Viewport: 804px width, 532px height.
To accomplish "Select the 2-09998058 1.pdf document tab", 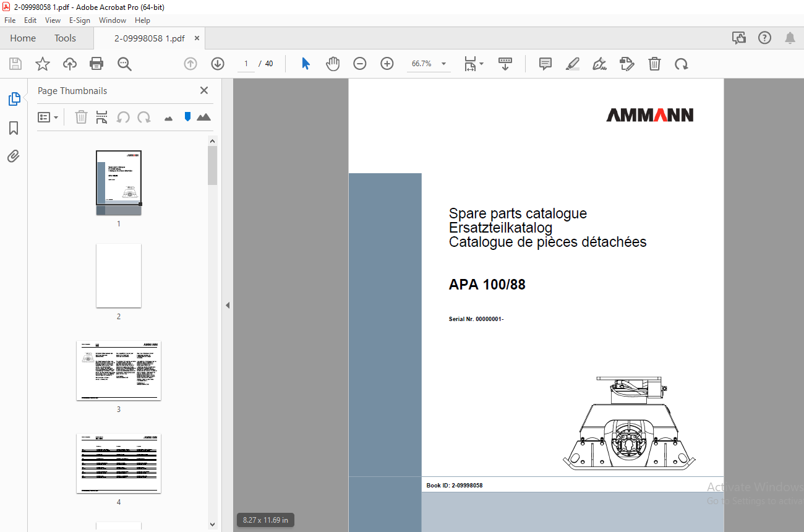I will [x=149, y=38].
